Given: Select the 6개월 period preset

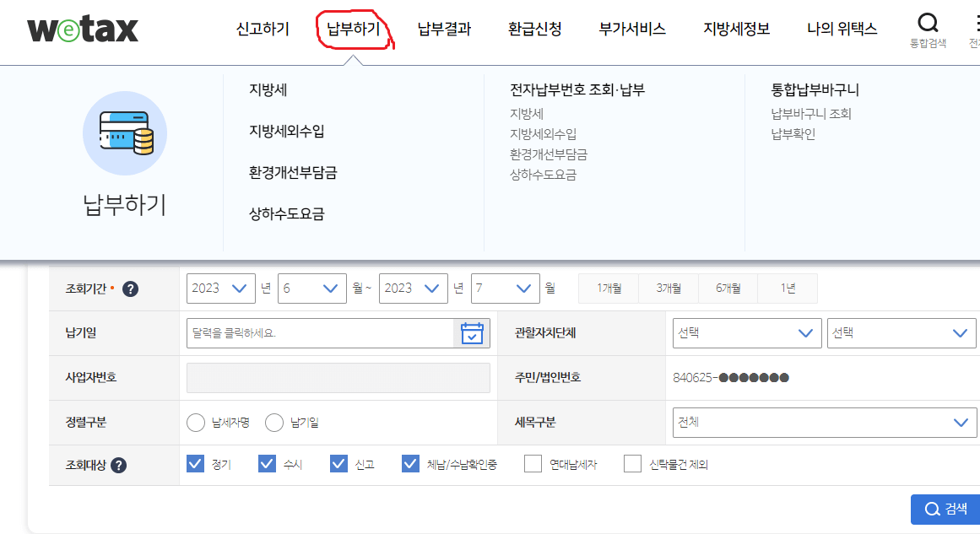Looking at the screenshot, I should click(728, 288).
